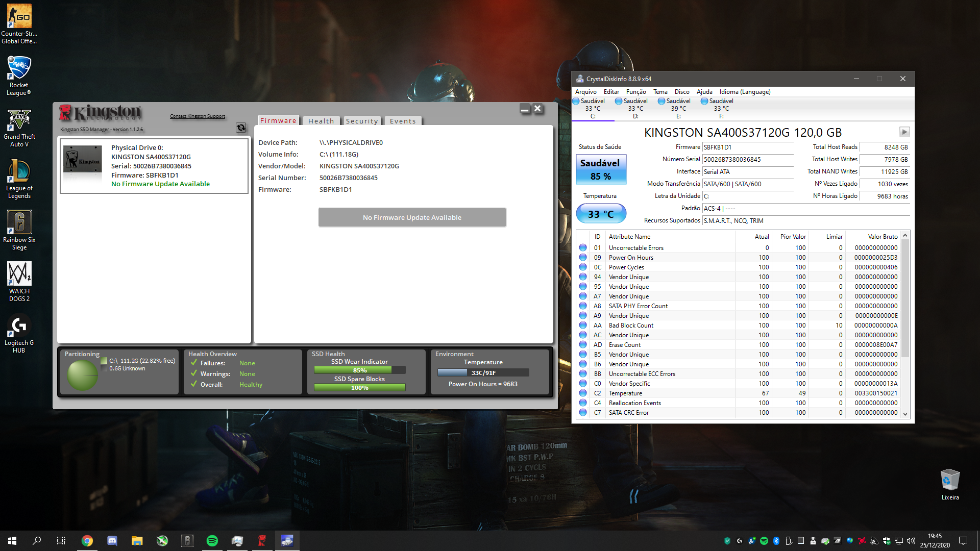Click the SSD Spare Blocks 100% bar
980x551 pixels.
click(x=360, y=388)
